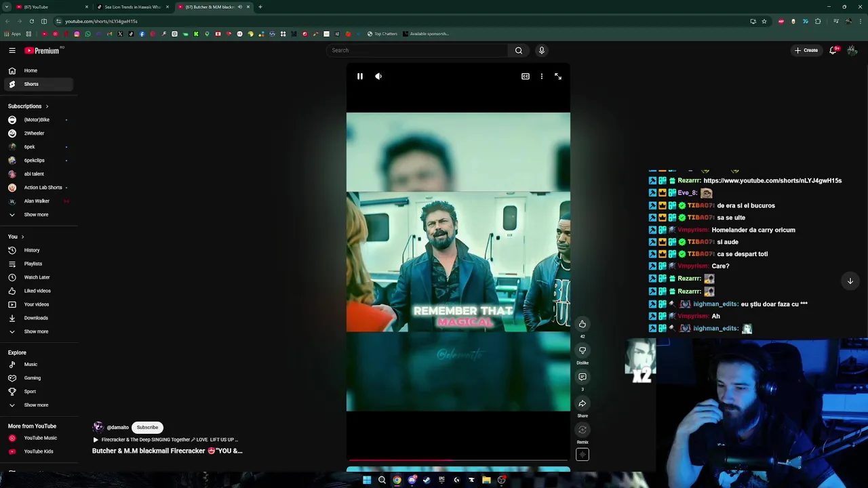The height and width of the screenshot is (488, 868).
Task: Open the Shorts more options menu
Action: 541,77
